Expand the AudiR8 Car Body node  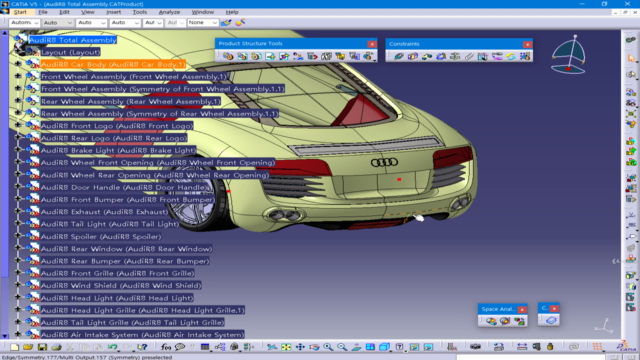click(x=18, y=64)
